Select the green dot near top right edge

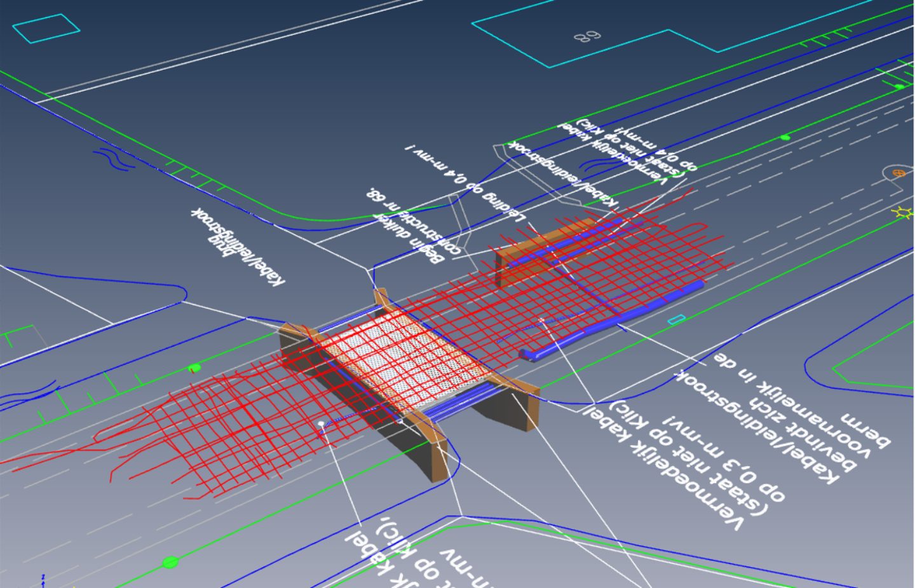[x=899, y=86]
